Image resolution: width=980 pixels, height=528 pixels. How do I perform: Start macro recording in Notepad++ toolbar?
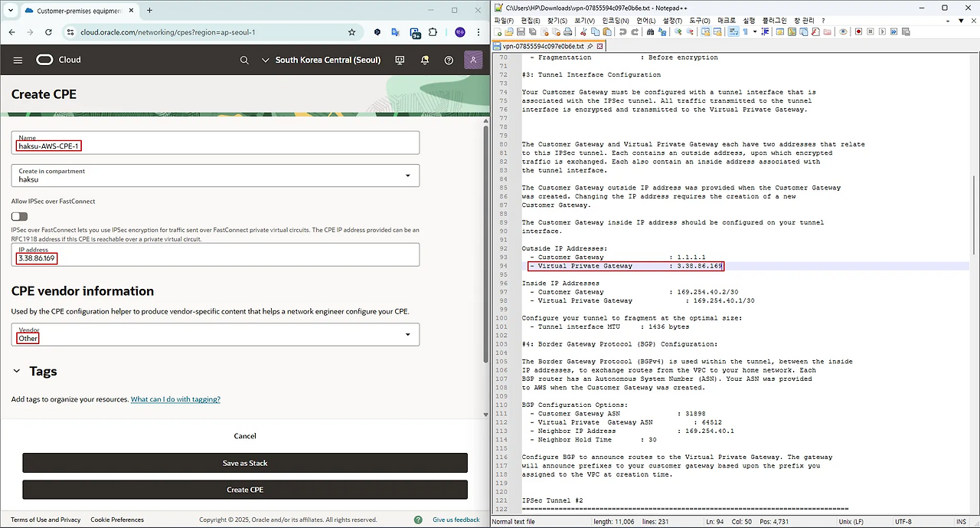tap(859, 32)
